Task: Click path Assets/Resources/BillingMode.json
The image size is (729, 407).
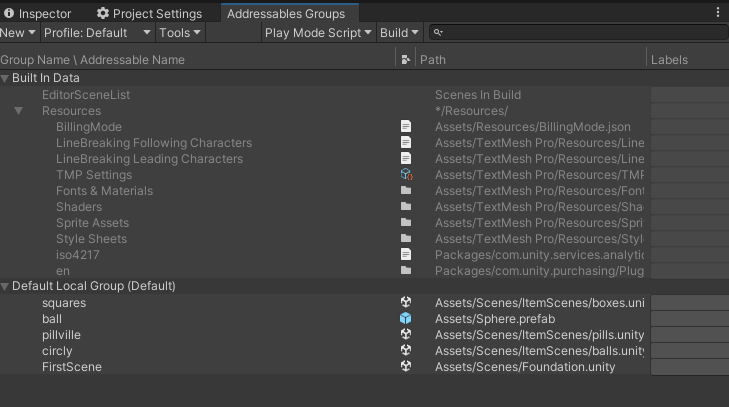Action: 533,127
